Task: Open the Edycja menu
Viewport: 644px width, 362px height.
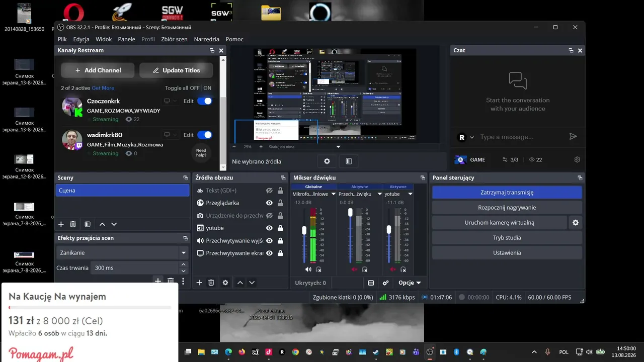Action: tap(82, 39)
